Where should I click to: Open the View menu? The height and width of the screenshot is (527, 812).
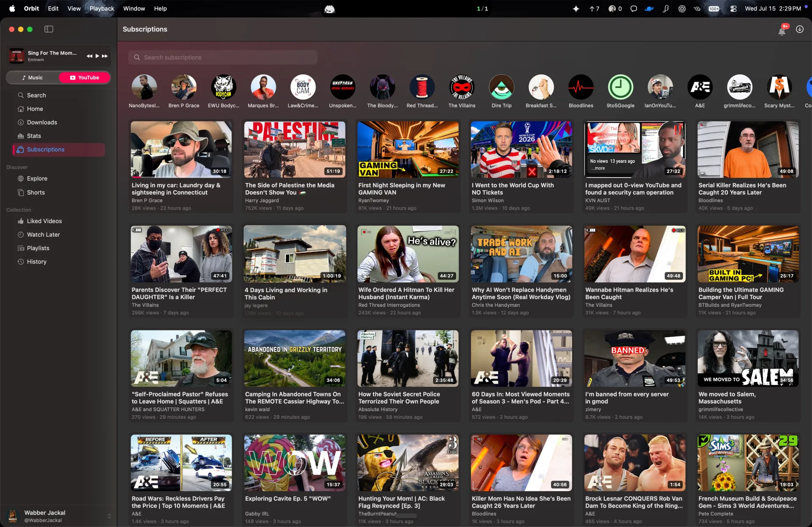(x=74, y=8)
